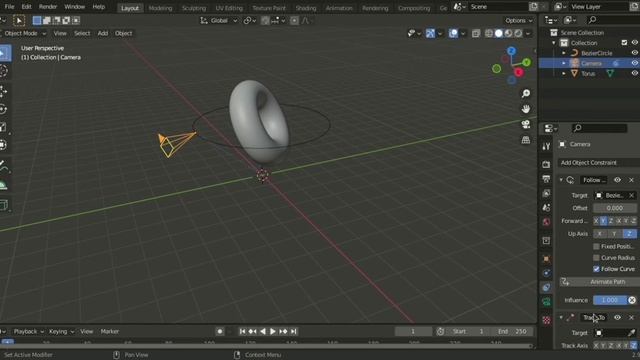This screenshot has width=640, height=360.
Task: Click the pan view hand icon
Action: click(526, 109)
